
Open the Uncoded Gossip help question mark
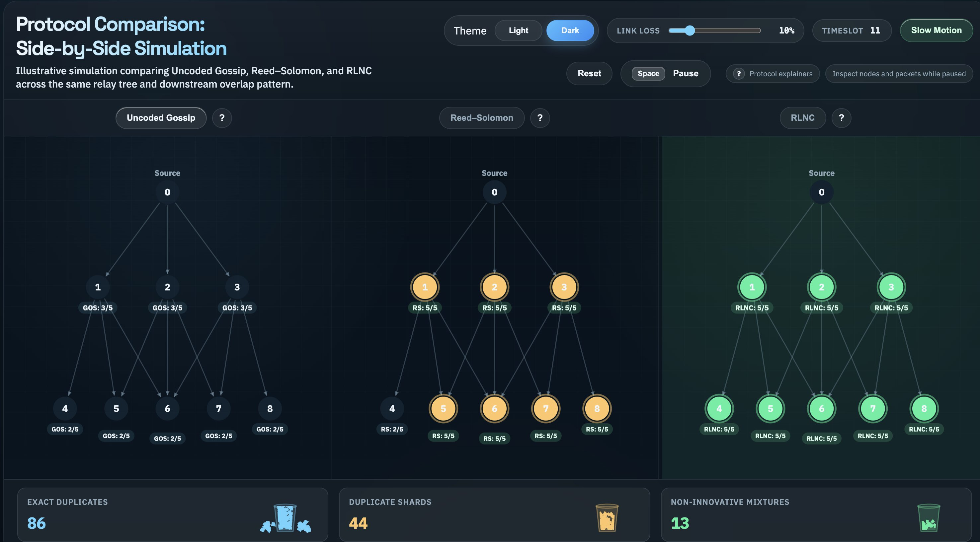coord(222,118)
